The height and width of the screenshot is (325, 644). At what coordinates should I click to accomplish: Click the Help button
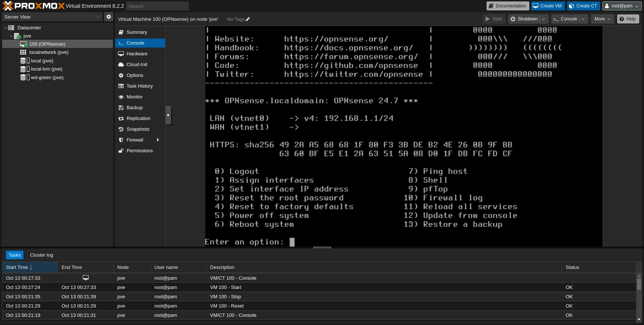628,19
